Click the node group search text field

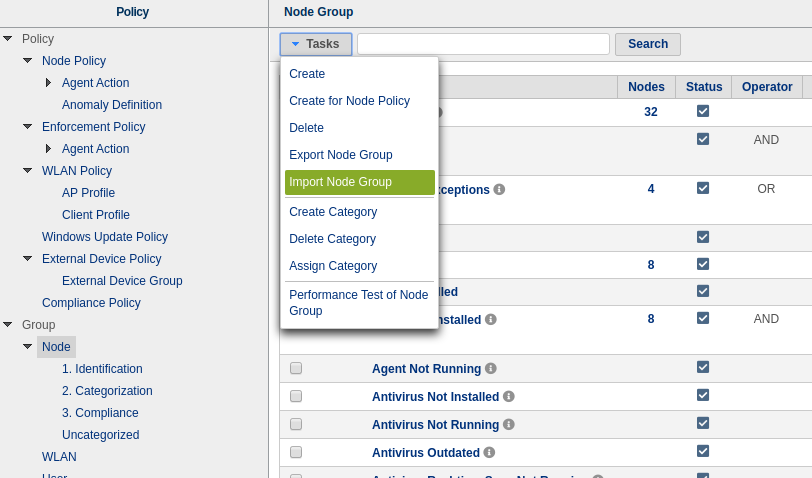(x=483, y=44)
